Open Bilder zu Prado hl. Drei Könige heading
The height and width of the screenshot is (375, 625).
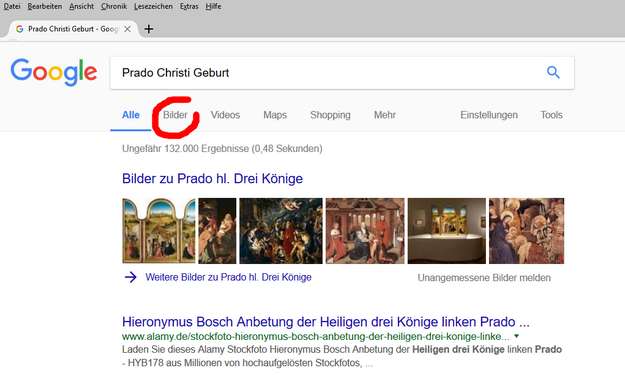[212, 179]
